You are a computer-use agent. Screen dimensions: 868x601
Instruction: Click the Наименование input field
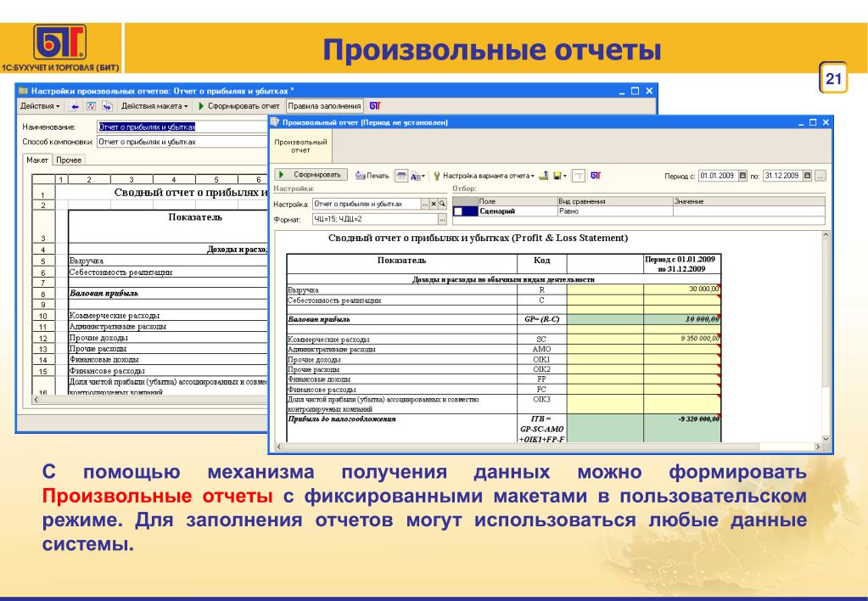(182, 126)
